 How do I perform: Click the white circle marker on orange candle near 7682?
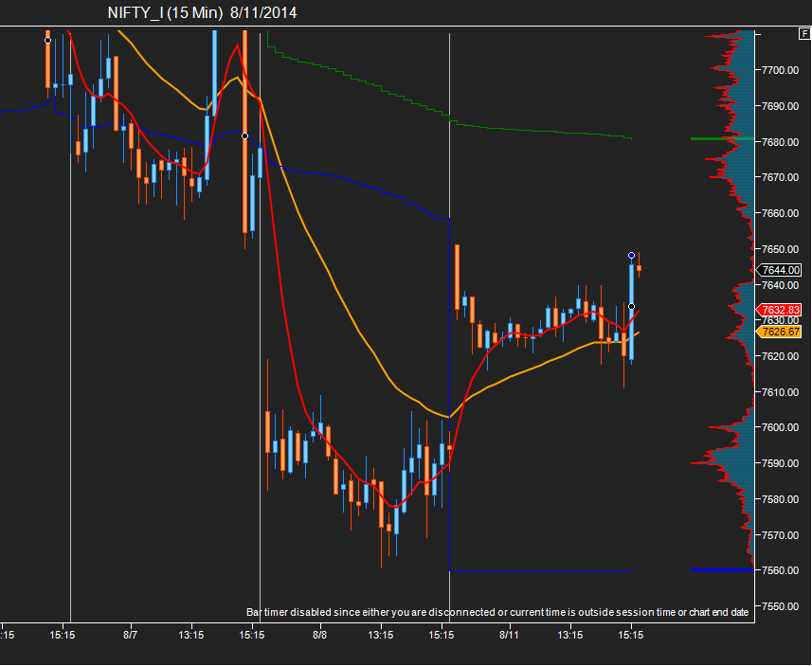click(x=245, y=136)
